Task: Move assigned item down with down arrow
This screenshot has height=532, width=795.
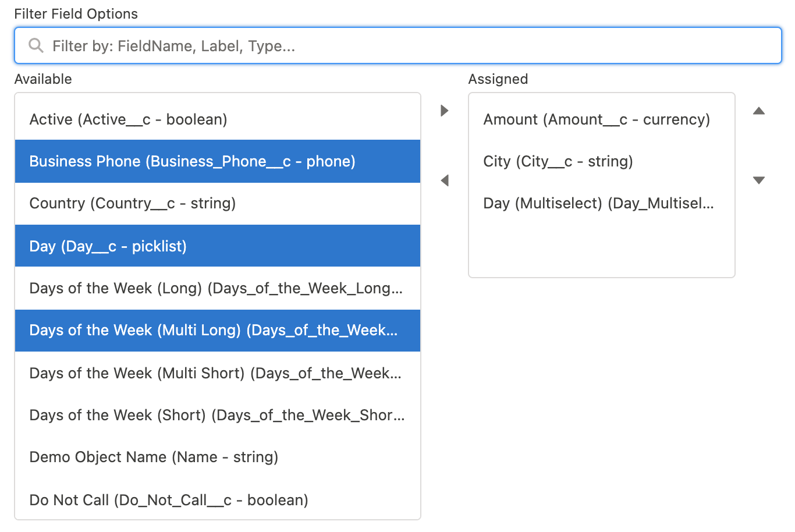Action: [x=759, y=180]
